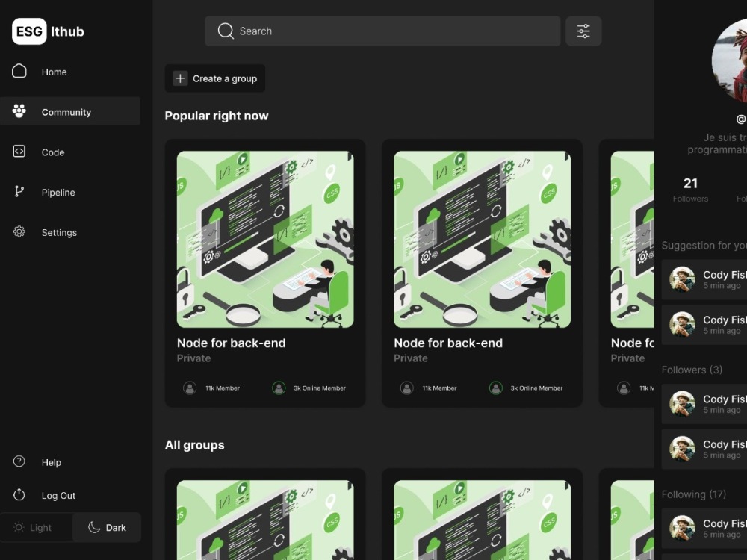Open first All groups card image
Viewport: 747px width, 560px height.
tap(265, 520)
